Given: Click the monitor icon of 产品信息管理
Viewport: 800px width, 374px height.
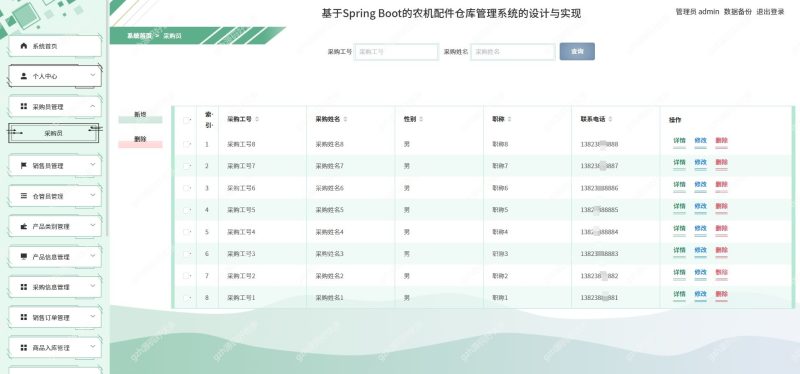Looking at the screenshot, I should [23, 256].
